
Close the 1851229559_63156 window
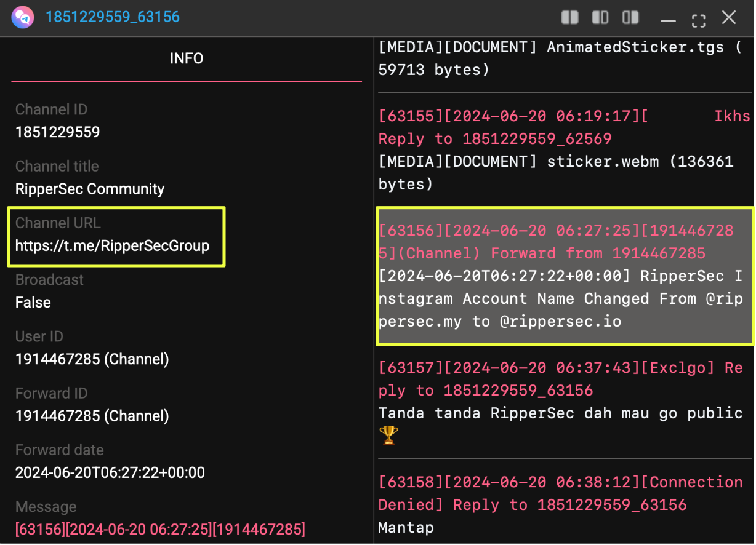pos(729,17)
